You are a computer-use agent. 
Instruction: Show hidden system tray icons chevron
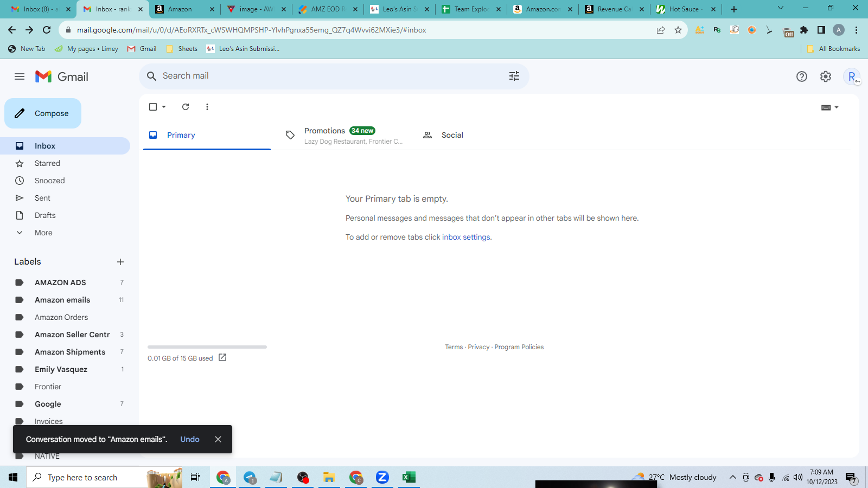point(733,477)
